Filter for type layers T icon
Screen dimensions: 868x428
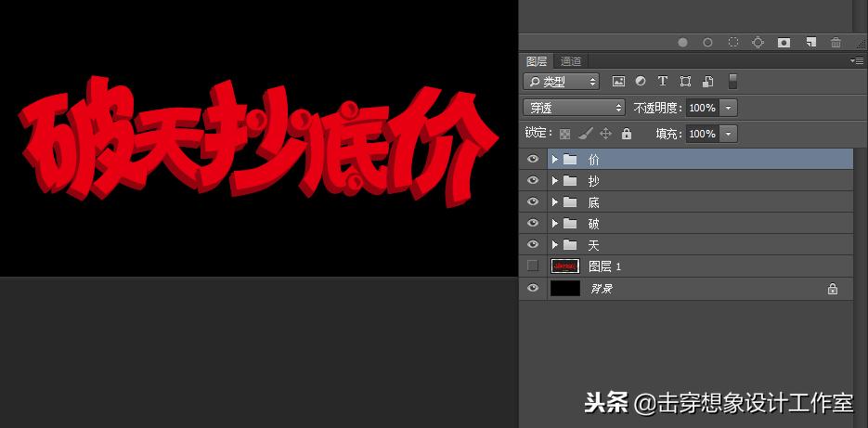coord(662,82)
